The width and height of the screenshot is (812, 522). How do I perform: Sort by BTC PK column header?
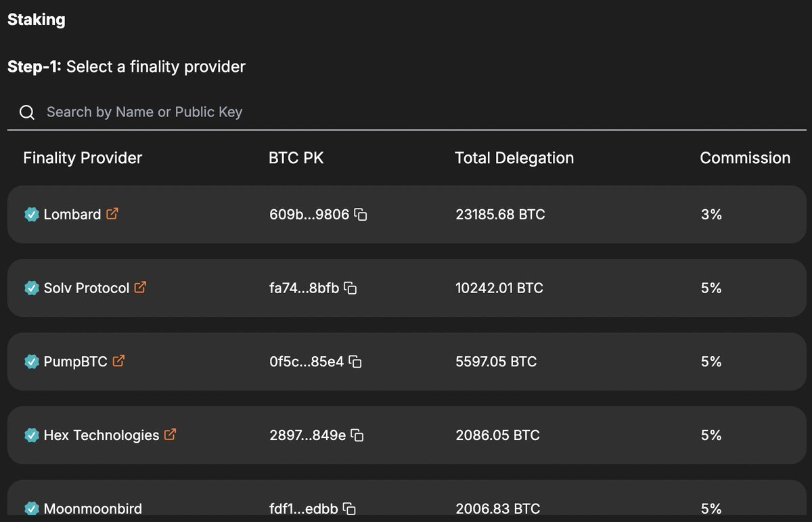click(x=296, y=158)
